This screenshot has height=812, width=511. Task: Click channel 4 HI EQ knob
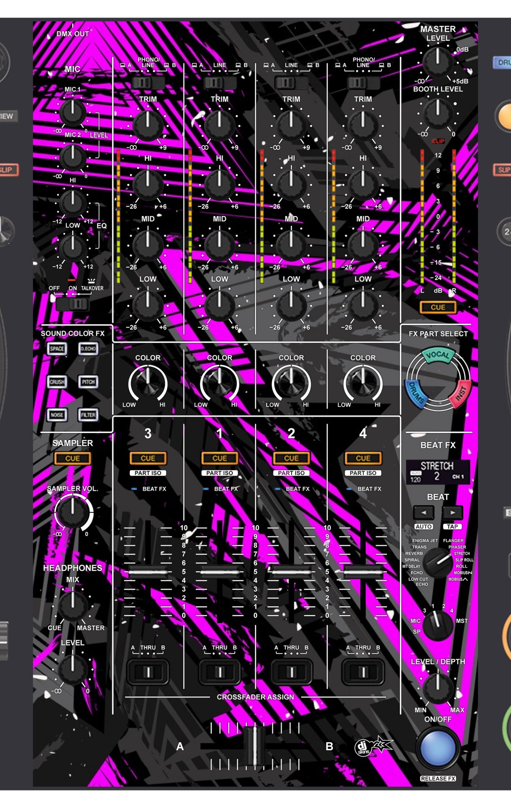pyautogui.click(x=363, y=185)
